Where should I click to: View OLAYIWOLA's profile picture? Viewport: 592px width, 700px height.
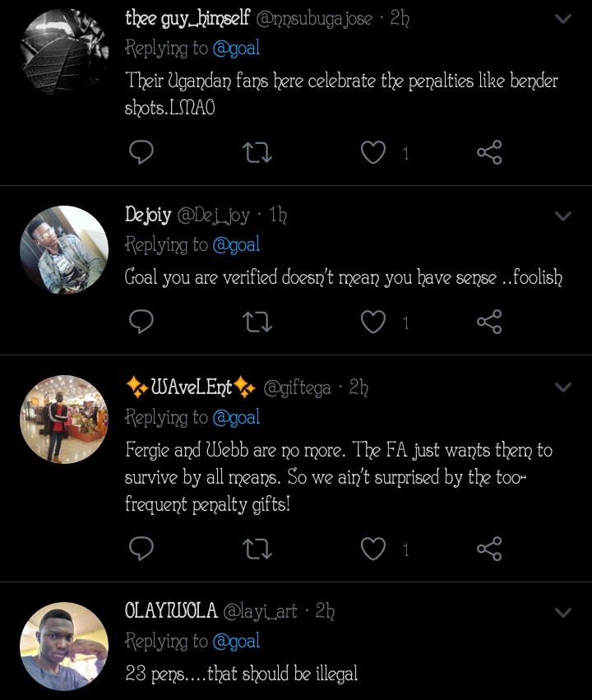click(63, 646)
